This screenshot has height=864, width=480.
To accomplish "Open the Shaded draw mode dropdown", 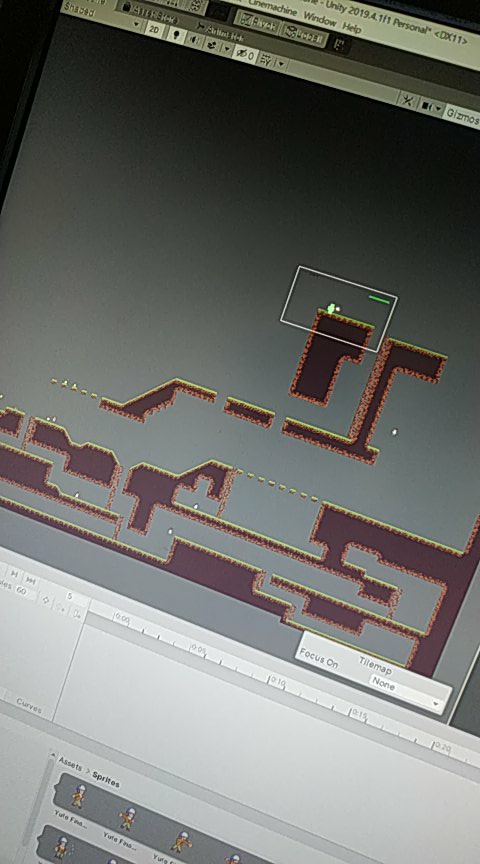I will pyautogui.click(x=102, y=17).
